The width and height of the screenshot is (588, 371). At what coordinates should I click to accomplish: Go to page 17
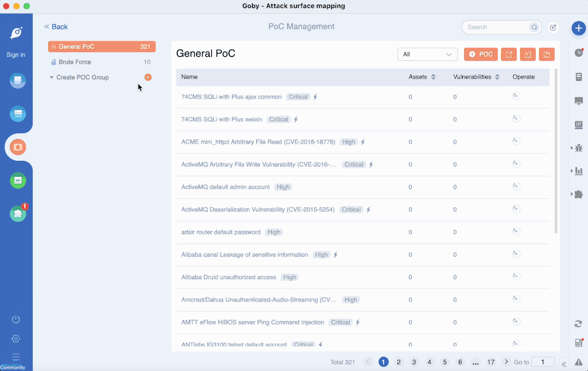pyautogui.click(x=491, y=362)
